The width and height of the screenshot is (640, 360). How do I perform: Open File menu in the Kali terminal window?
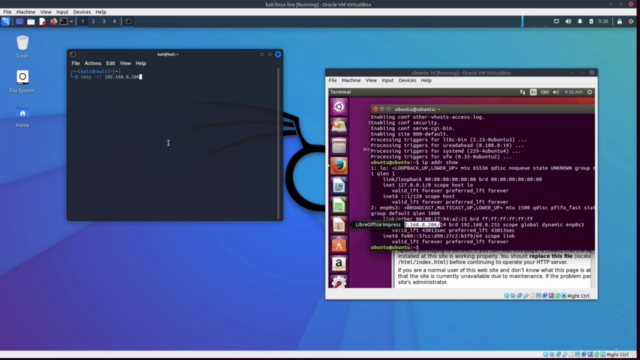click(x=76, y=63)
